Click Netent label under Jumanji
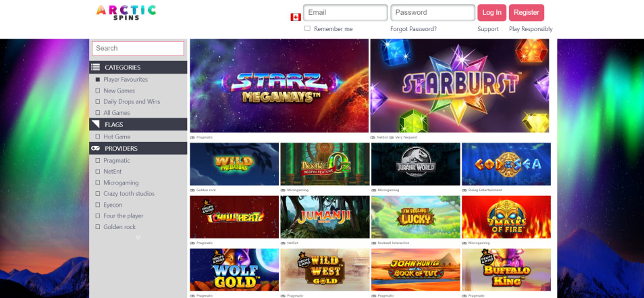 (x=292, y=243)
